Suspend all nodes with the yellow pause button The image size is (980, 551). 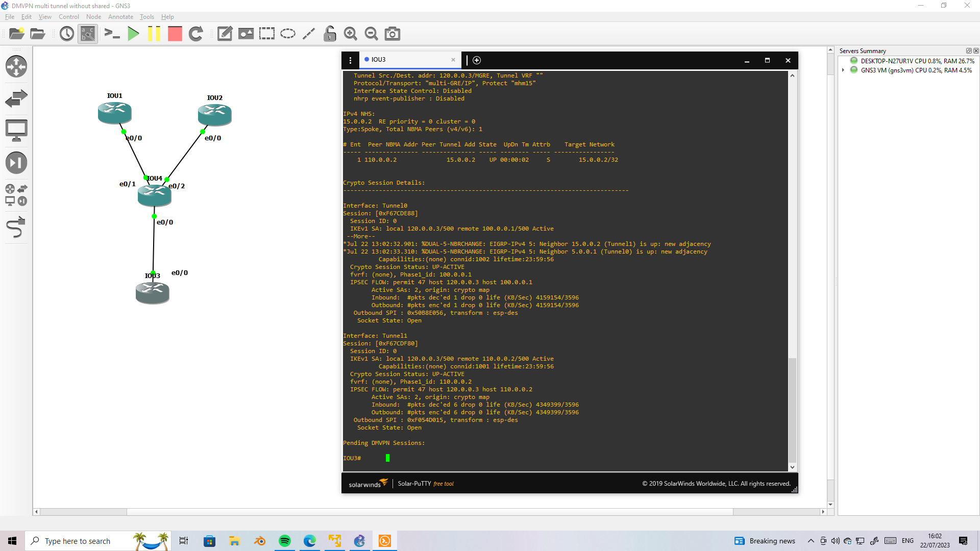(x=154, y=34)
